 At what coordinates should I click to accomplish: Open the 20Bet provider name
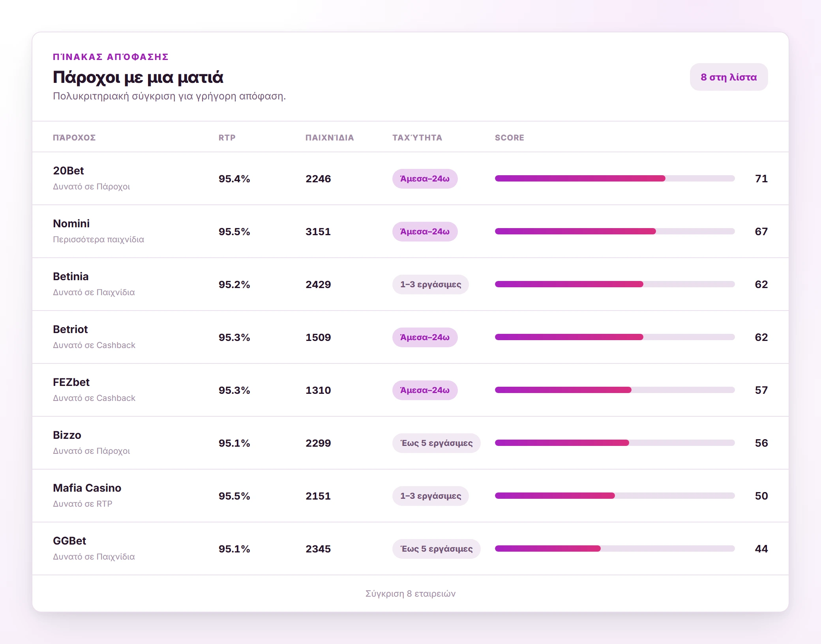pos(68,171)
